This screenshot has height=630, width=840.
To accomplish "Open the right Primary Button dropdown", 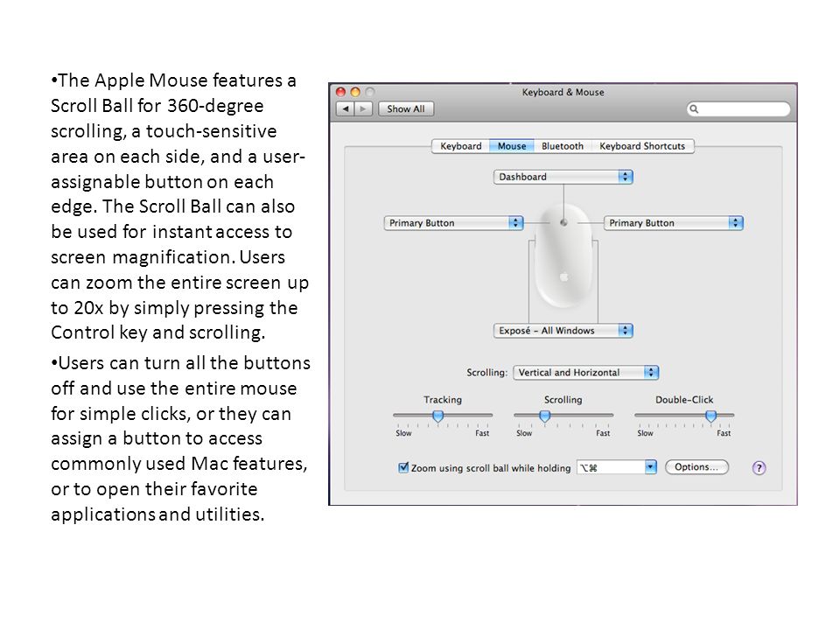I will (x=674, y=223).
